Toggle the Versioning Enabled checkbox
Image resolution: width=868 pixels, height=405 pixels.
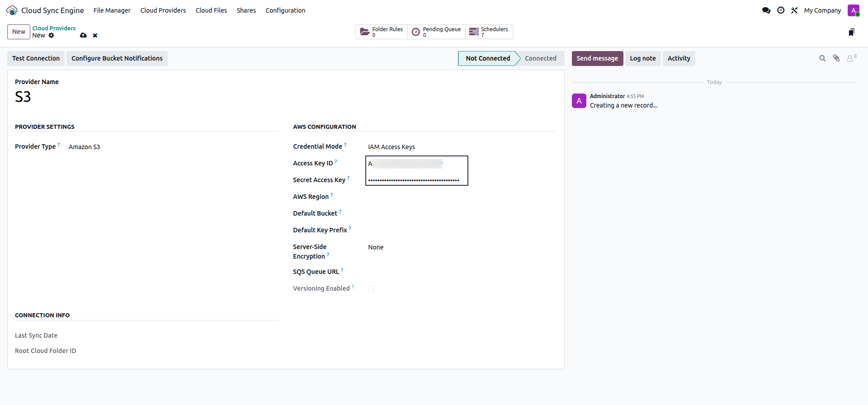pyautogui.click(x=371, y=289)
